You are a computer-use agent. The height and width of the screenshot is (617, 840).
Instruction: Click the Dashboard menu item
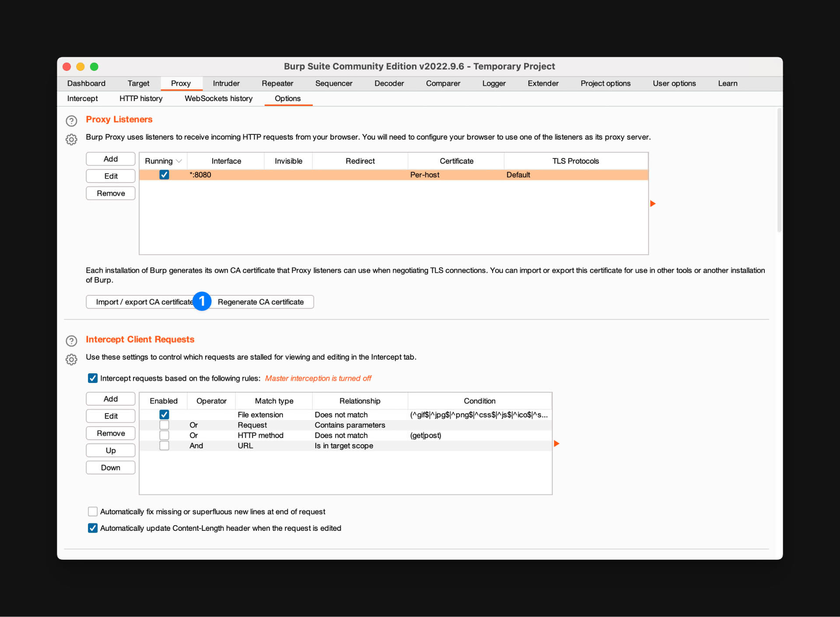pyautogui.click(x=87, y=84)
